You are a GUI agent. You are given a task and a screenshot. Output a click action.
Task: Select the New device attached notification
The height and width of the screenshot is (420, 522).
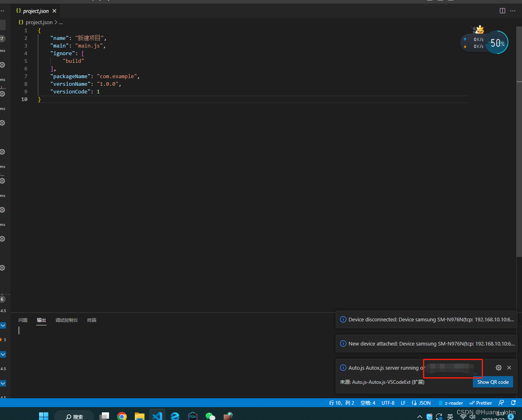point(427,344)
